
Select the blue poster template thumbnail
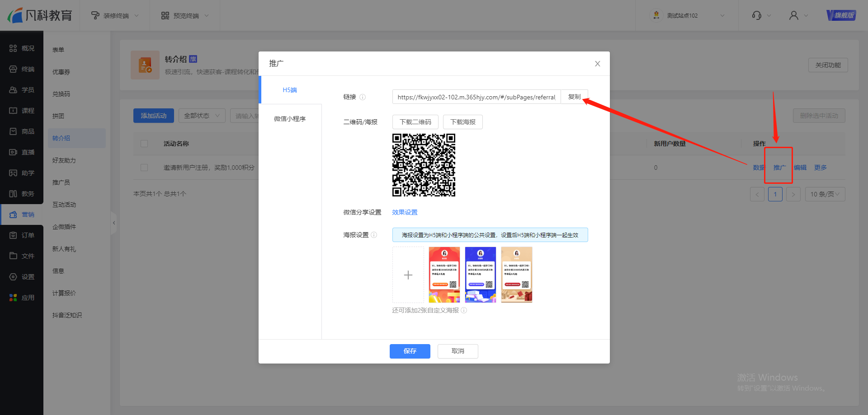tap(481, 275)
